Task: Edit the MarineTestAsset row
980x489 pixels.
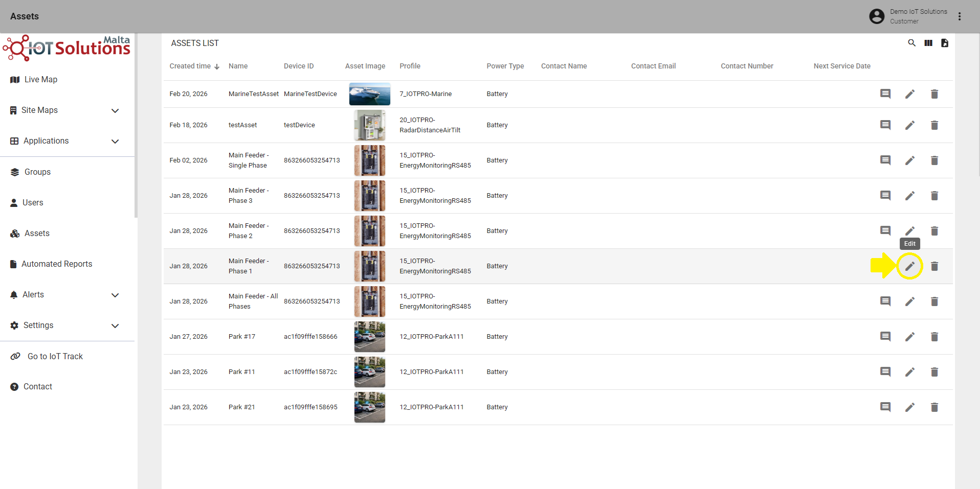Action: [x=910, y=94]
